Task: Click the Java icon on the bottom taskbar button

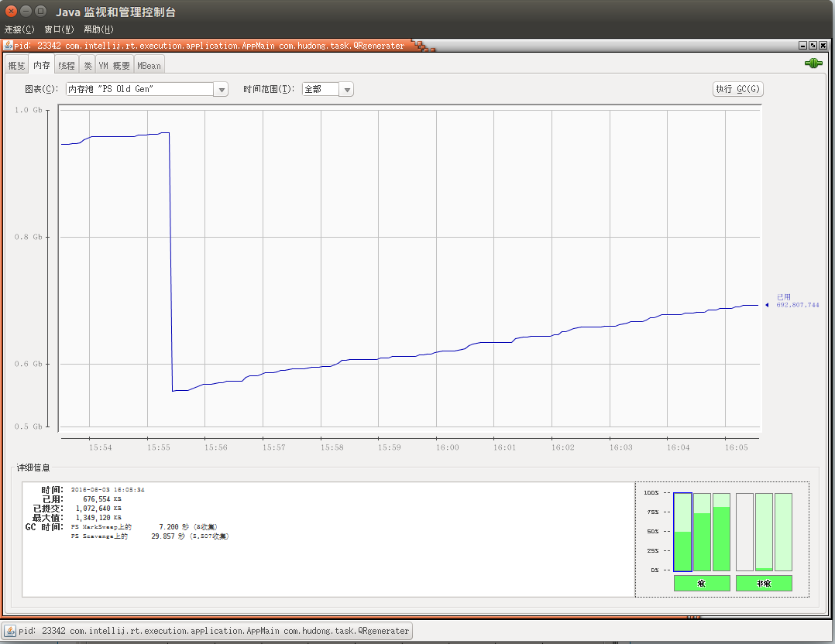Action: [10, 631]
